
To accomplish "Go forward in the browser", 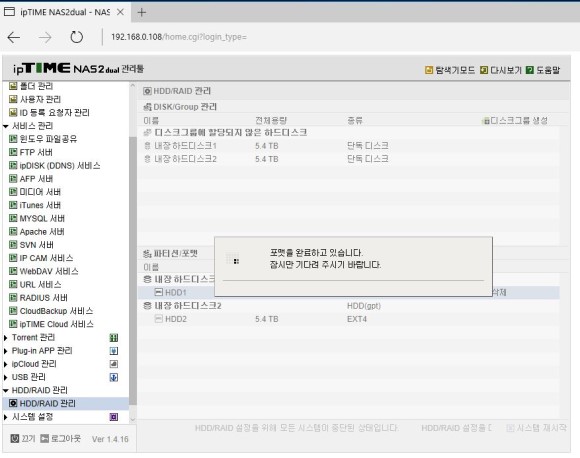I will click(x=45, y=37).
